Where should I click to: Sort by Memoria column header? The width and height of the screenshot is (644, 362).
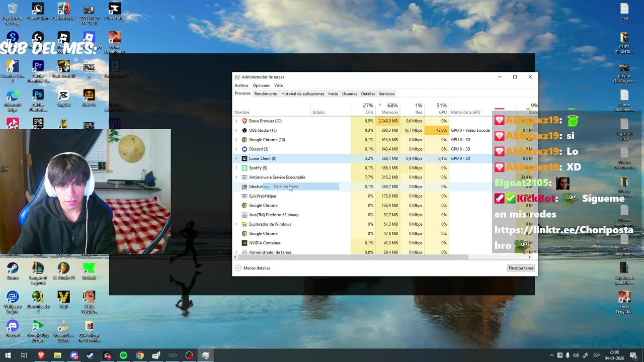click(x=387, y=109)
